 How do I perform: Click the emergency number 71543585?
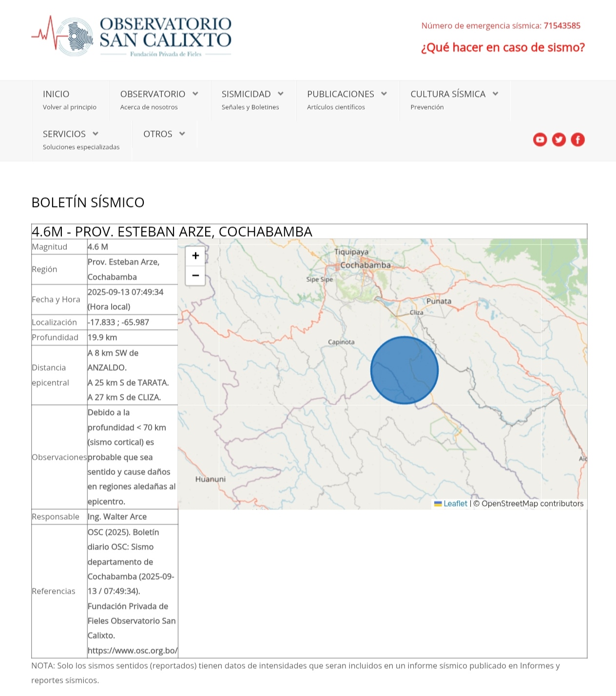(x=562, y=26)
